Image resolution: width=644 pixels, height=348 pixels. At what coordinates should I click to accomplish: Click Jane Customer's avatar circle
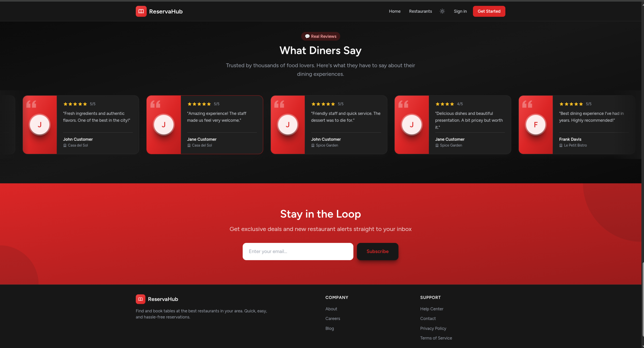point(163,124)
